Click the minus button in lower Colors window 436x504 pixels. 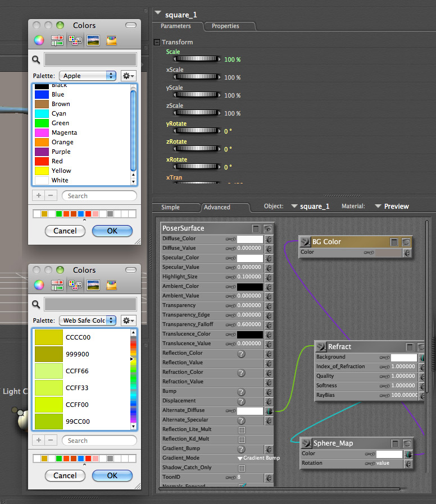tap(51, 440)
